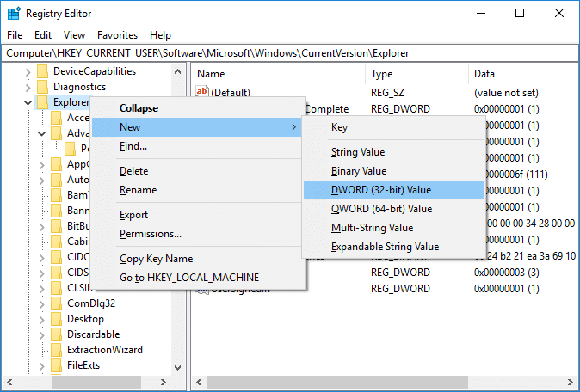580x392 pixels.
Task: Click the FileExts folder icon
Action: point(56,365)
